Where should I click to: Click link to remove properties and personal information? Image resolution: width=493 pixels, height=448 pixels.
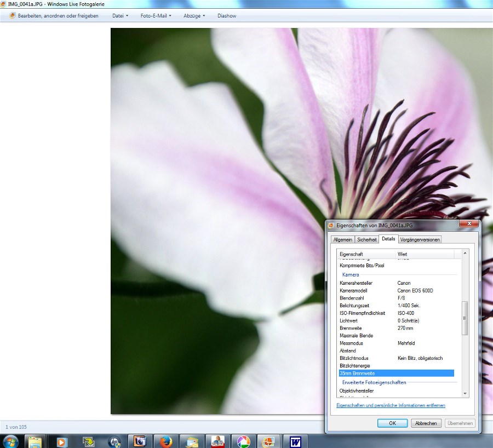pyautogui.click(x=391, y=405)
